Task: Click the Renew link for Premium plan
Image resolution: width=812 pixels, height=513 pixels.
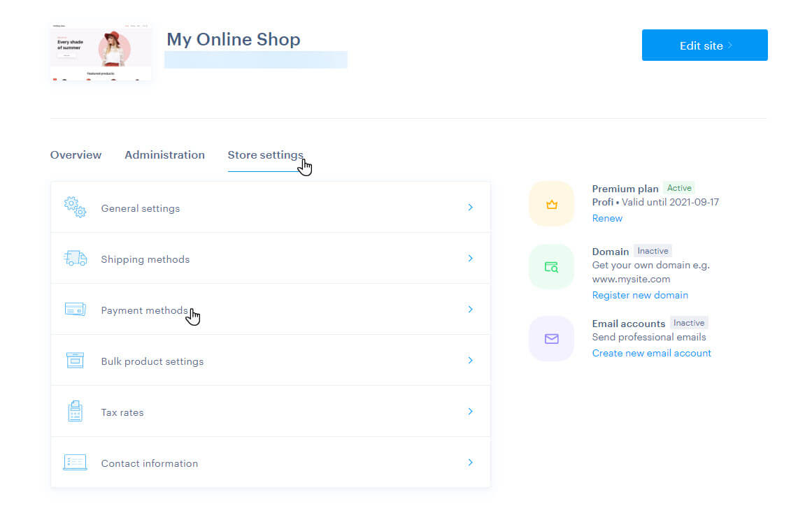Action: [x=606, y=218]
